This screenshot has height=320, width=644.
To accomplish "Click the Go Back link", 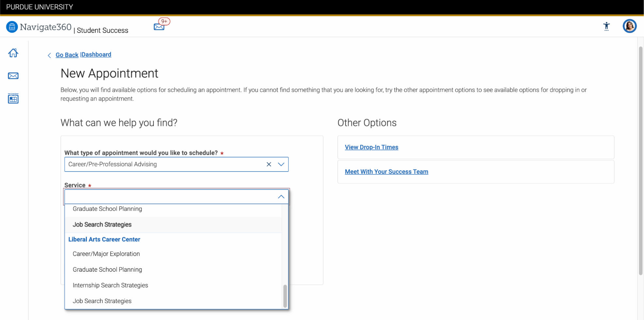I will click(x=67, y=54).
